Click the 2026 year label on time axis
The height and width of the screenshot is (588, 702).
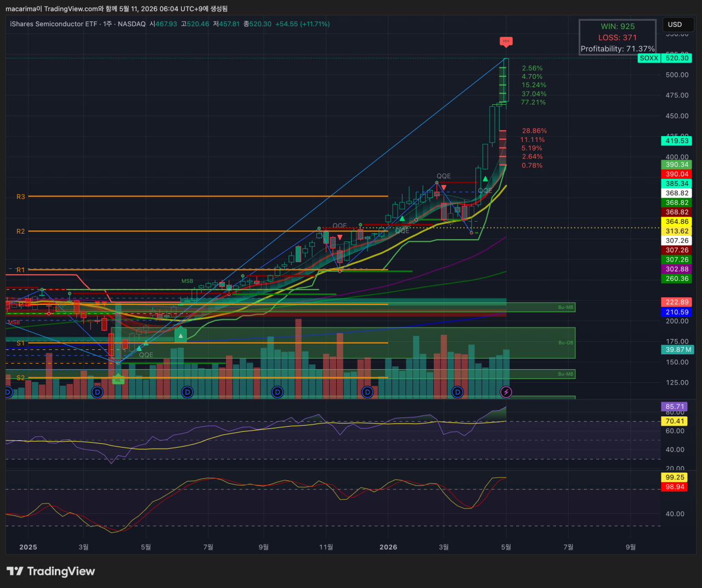coord(388,547)
